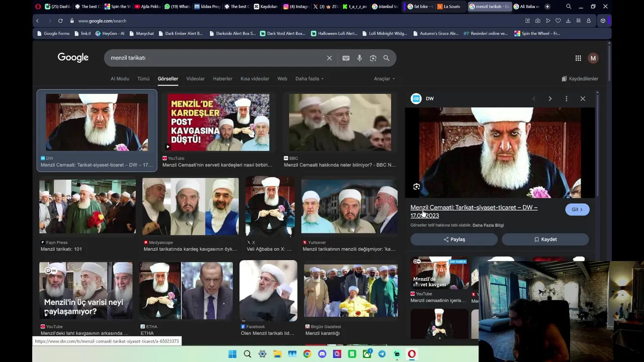This screenshot has height=362, width=644.
Task: Select the 'Görseller' tab
Action: click(168, 79)
